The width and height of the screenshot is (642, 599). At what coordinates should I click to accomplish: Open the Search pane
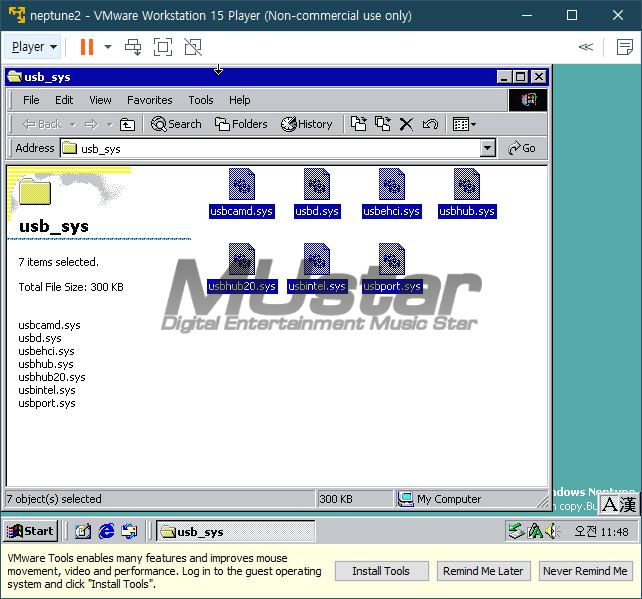tap(176, 124)
